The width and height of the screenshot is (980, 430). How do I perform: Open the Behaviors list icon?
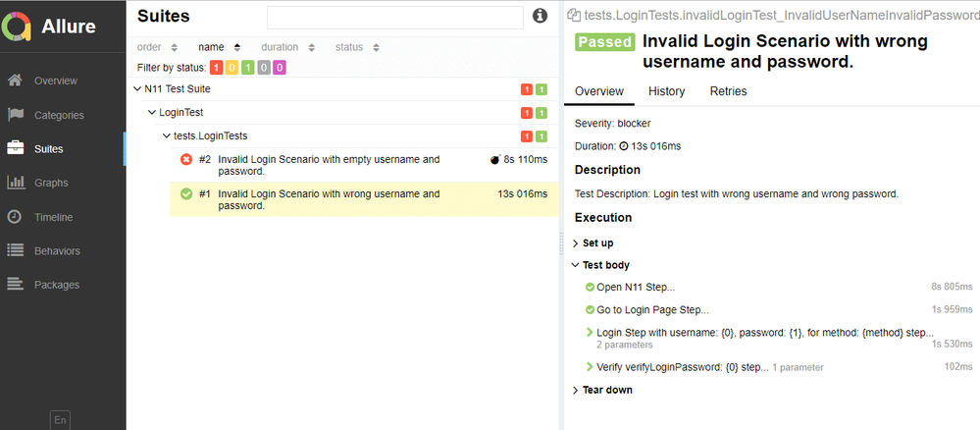click(x=16, y=250)
